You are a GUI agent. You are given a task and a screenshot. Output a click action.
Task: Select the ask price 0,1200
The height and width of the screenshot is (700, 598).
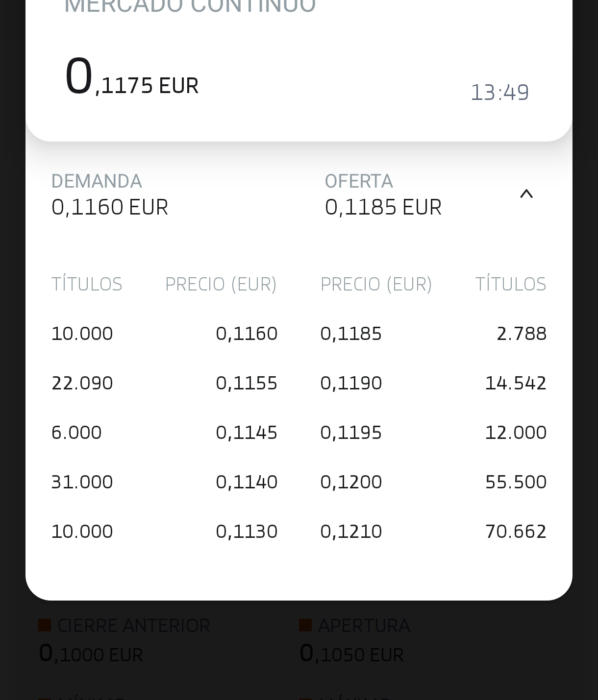tap(351, 482)
